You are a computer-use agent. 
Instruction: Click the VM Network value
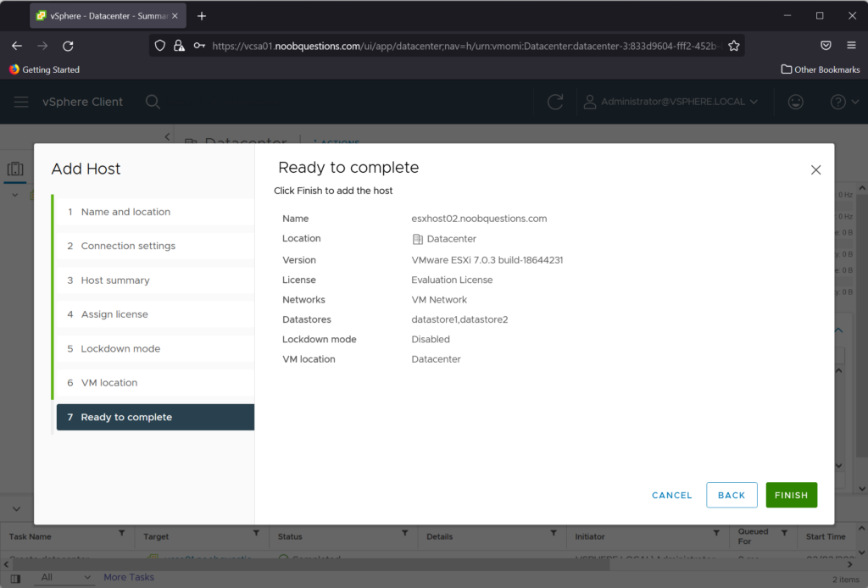coord(439,300)
